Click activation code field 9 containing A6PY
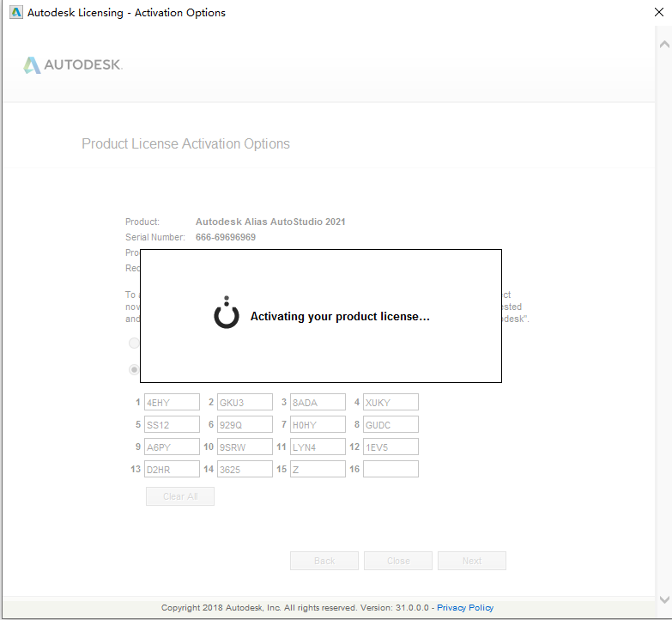 172,447
